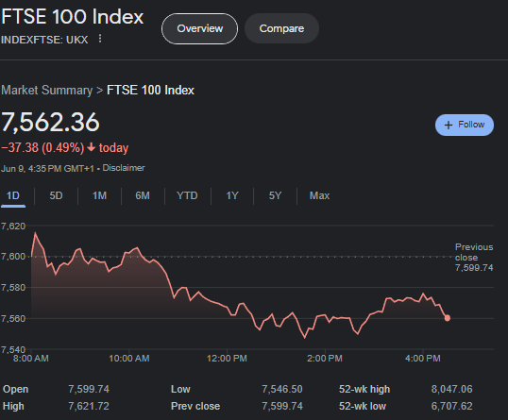Click the 10:00 AM axis label
The image size is (508, 420).
129,359
